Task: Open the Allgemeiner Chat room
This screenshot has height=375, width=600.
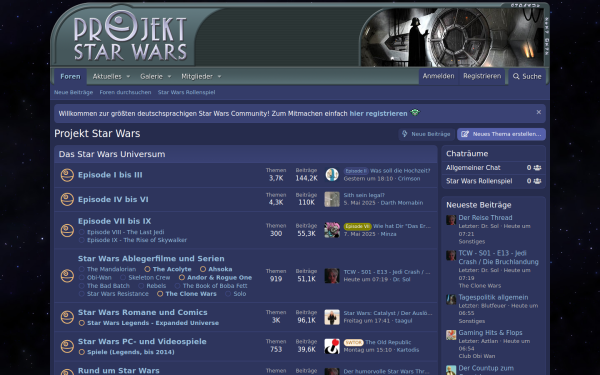Action: click(x=473, y=168)
